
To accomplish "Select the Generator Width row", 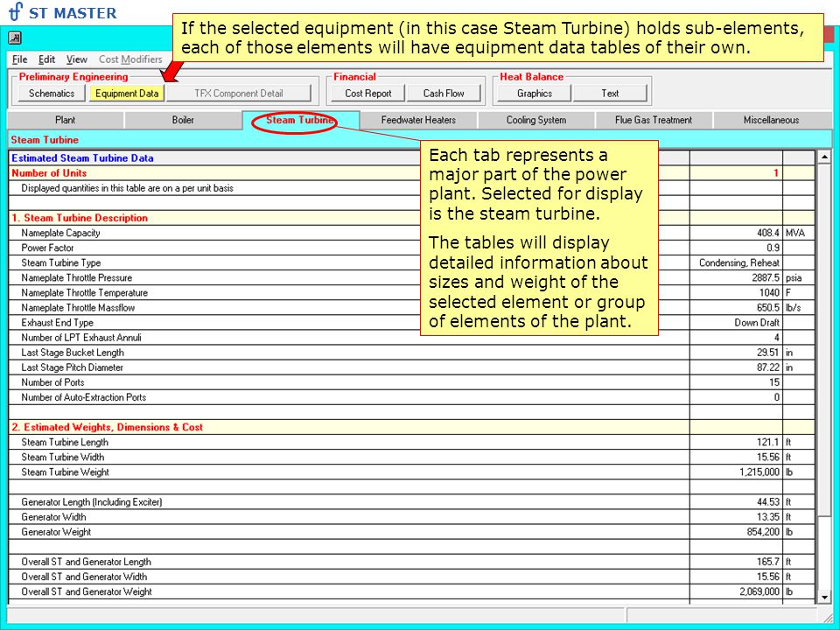I will 411,517.
